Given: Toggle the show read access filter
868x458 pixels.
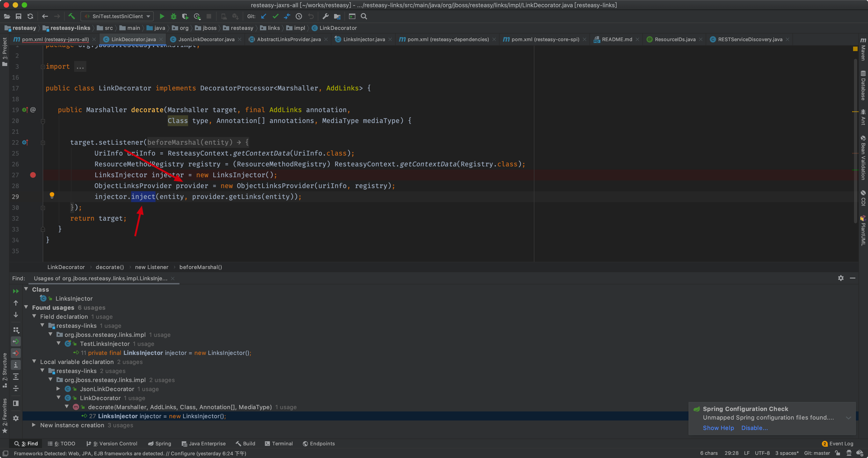Looking at the screenshot, I should click(16, 341).
